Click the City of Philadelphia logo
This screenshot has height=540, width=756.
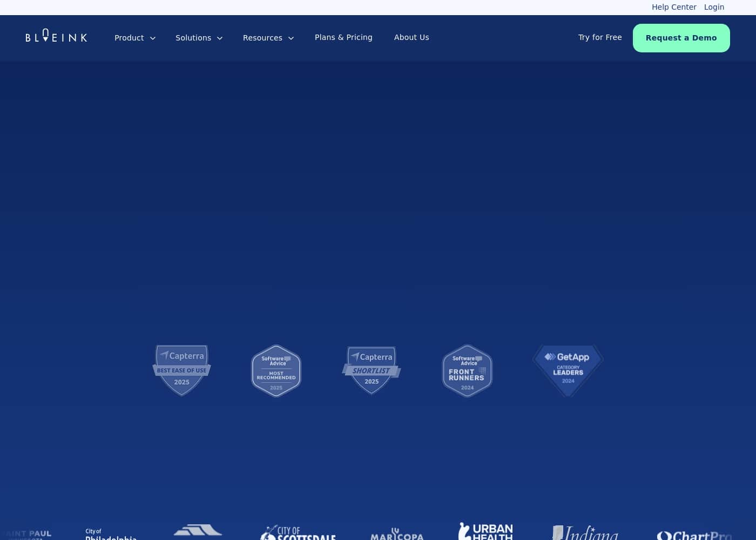pyautogui.click(x=111, y=534)
